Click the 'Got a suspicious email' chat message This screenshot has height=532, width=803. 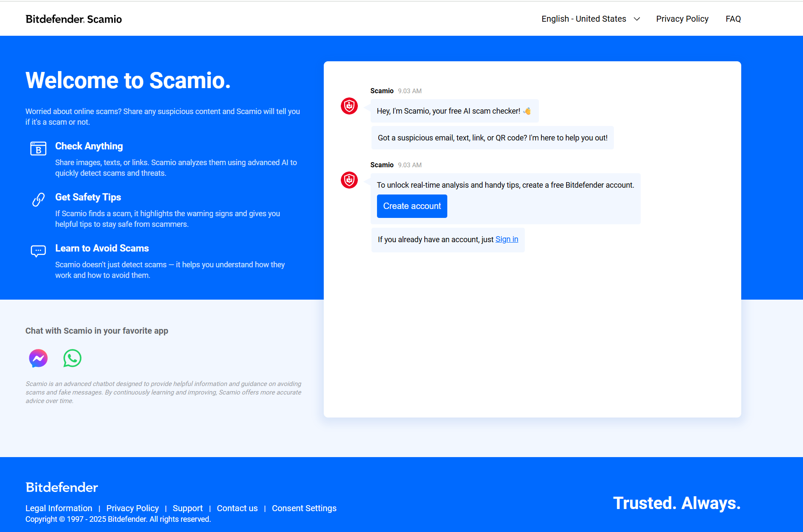[x=492, y=137]
